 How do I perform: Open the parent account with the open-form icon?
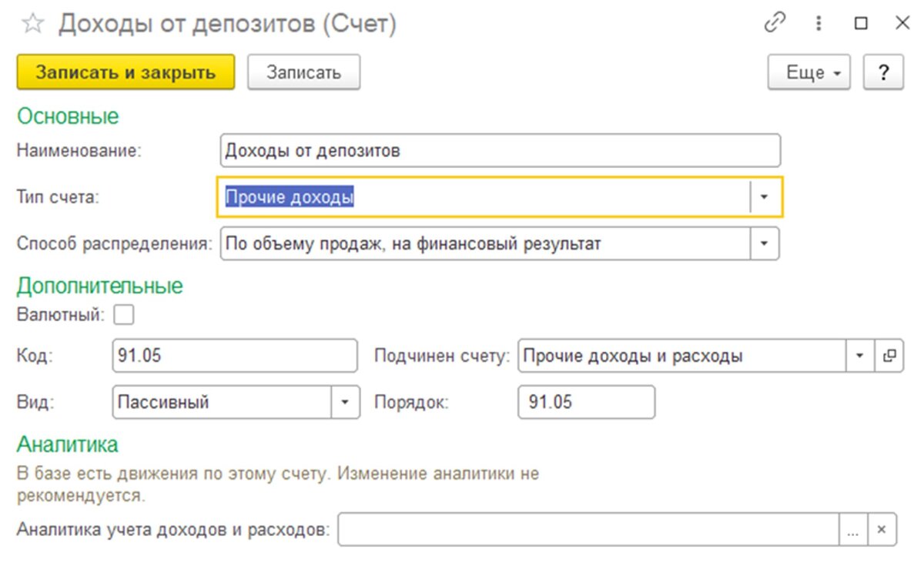[x=889, y=357]
